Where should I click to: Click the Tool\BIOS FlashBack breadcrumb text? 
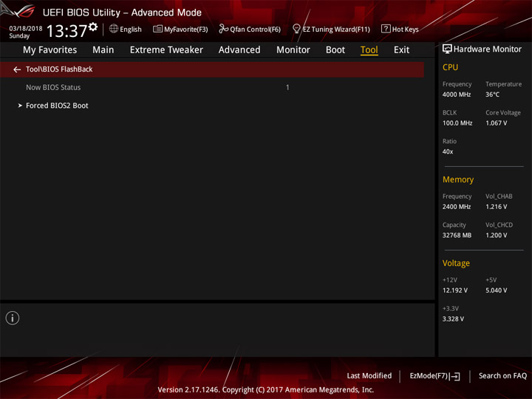point(59,69)
